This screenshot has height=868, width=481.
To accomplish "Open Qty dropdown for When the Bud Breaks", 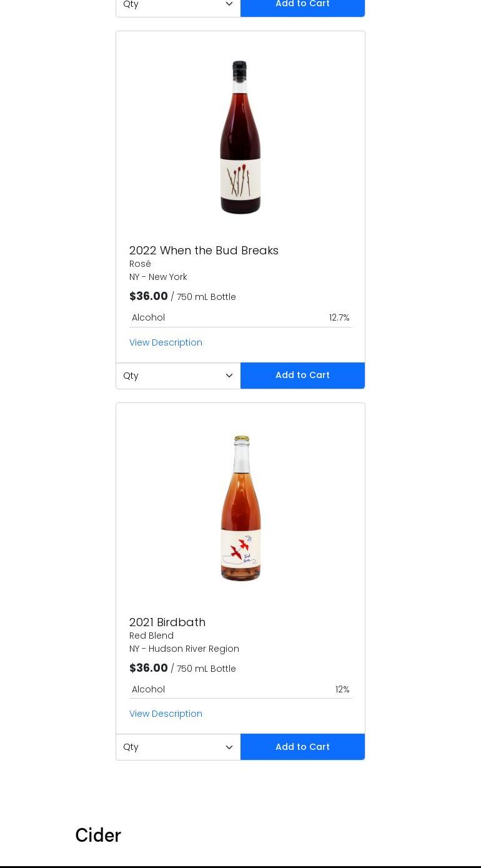I will click(x=178, y=376).
